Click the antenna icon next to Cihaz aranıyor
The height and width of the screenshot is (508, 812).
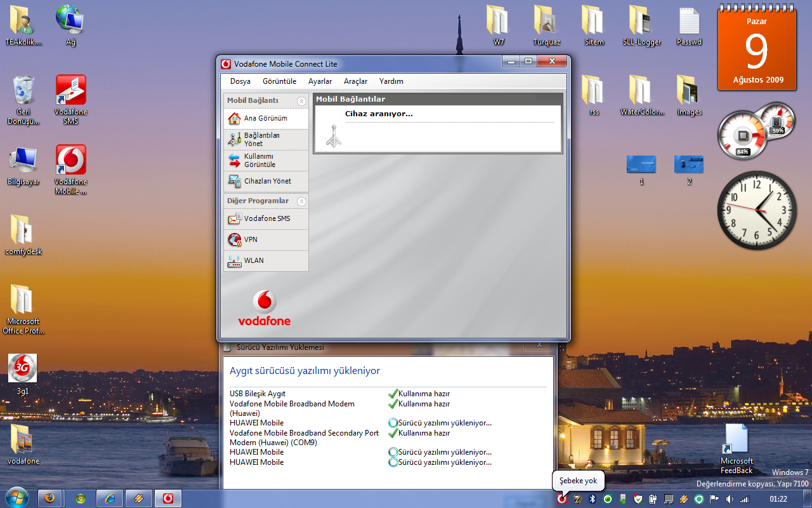tap(334, 137)
